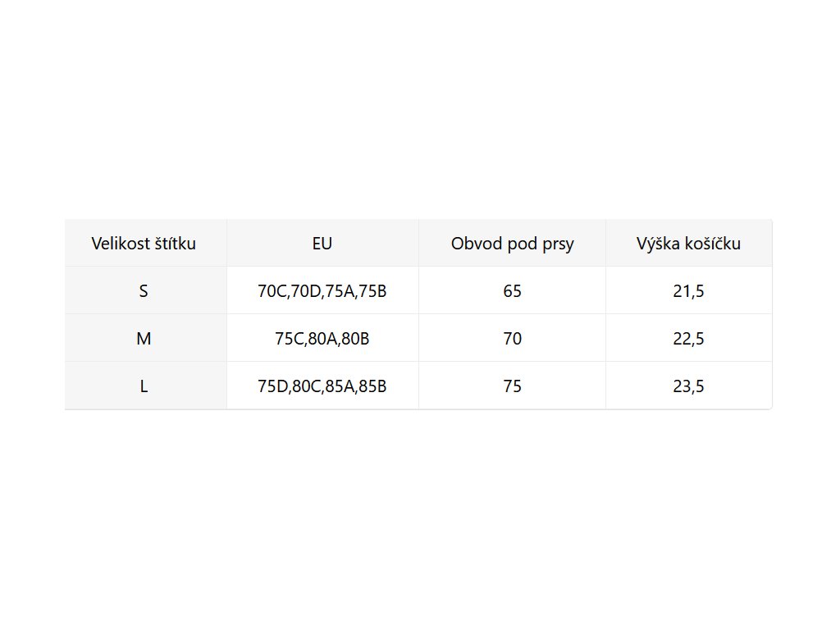840x630 pixels.
Task: Click the 'Velikost štítku' column header
Action: pos(144,244)
